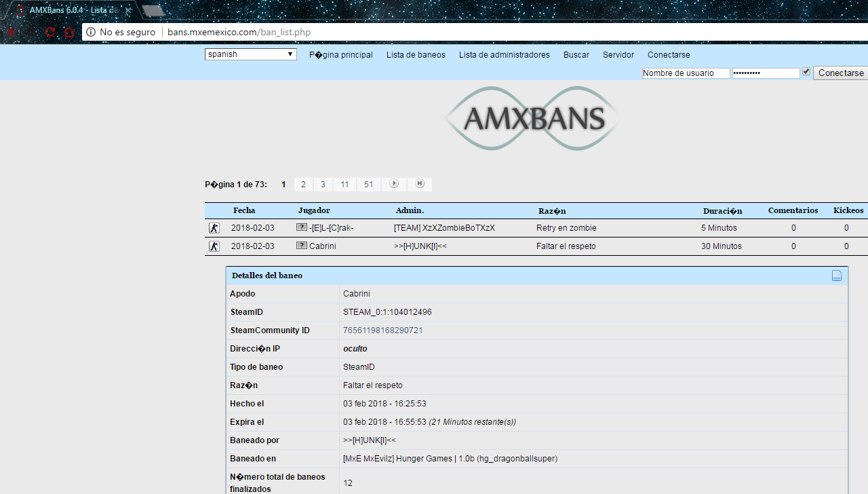
Task: Click the flag icon beside -[E]L-[C]rak-
Action: [302, 227]
